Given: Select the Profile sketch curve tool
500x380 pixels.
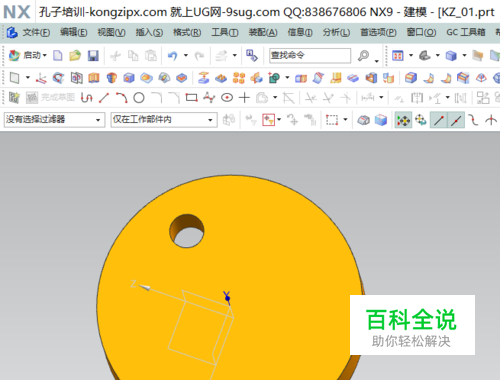Looking at the screenshot, I should click(x=87, y=98).
